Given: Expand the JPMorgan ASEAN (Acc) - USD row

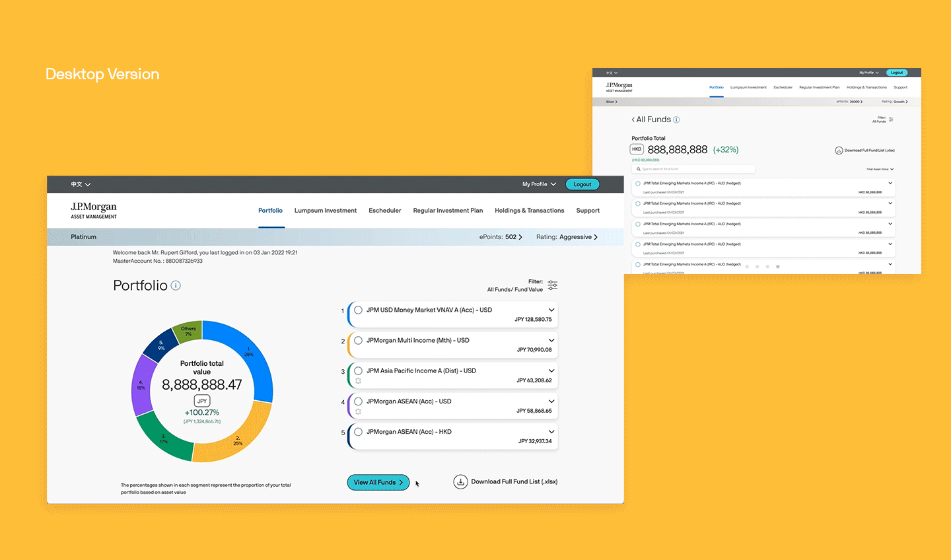Looking at the screenshot, I should point(551,401).
